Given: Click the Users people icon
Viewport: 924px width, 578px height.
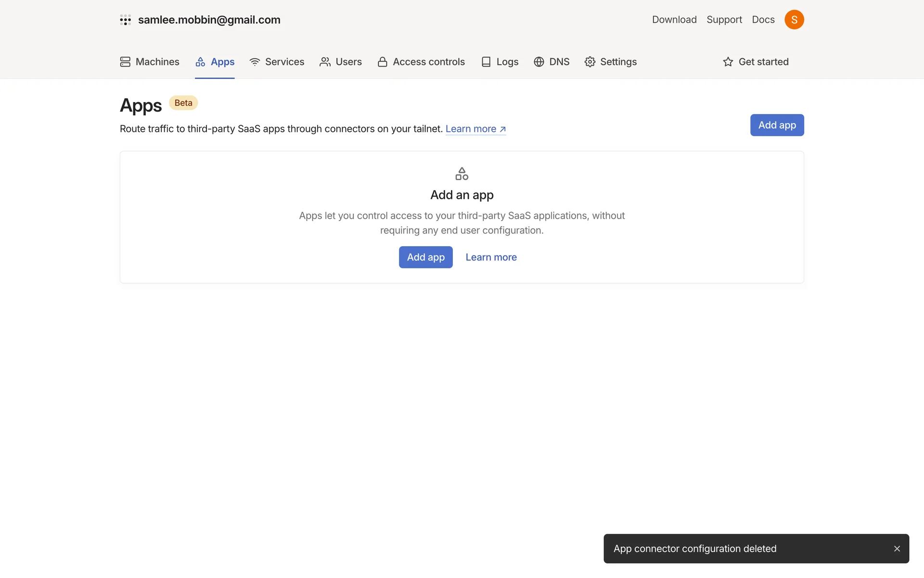Looking at the screenshot, I should pos(325,62).
